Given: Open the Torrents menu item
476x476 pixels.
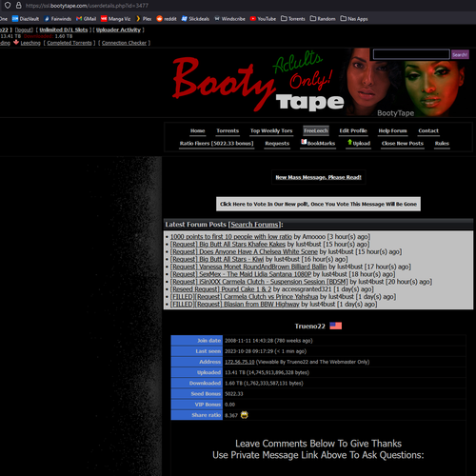Looking at the screenshot, I should coord(228,130).
